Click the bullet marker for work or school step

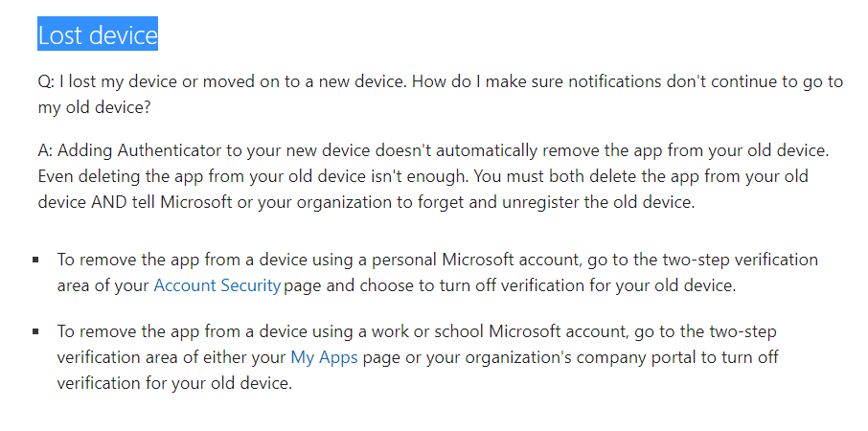tap(35, 331)
